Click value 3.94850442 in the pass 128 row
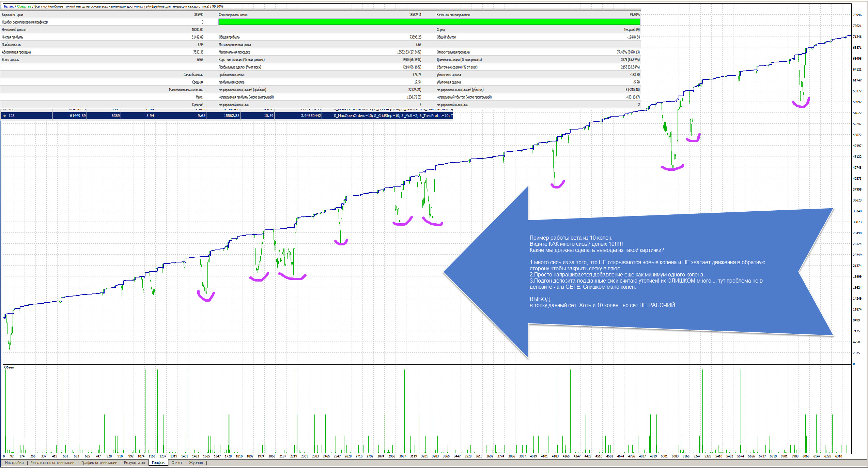This screenshot has height=468, width=868. pos(311,116)
